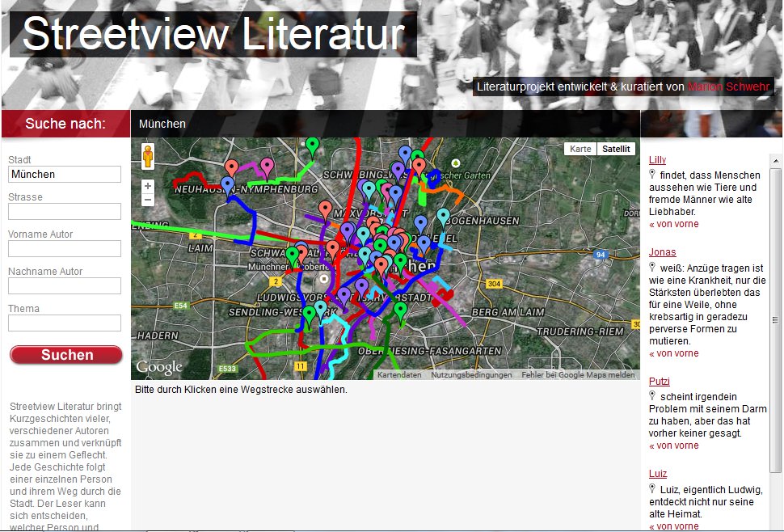The width and height of the screenshot is (784, 532).
Task: Focus the Vorname Autor input field
Action: click(65, 248)
